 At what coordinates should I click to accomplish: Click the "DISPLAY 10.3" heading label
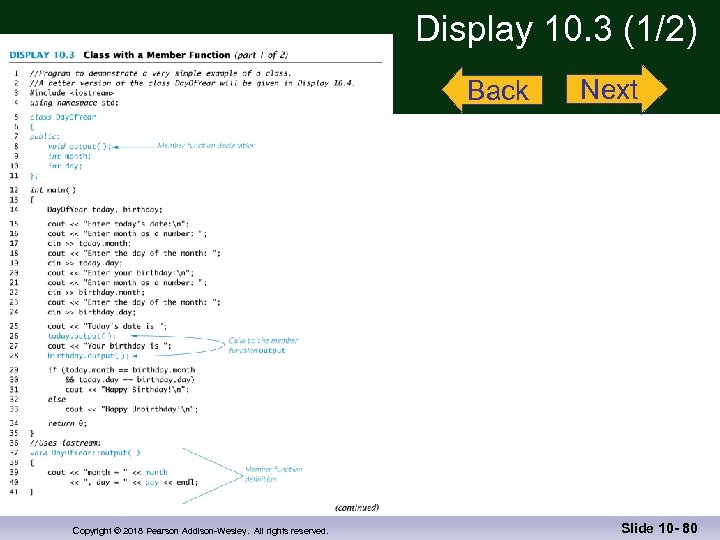[x=42, y=55]
